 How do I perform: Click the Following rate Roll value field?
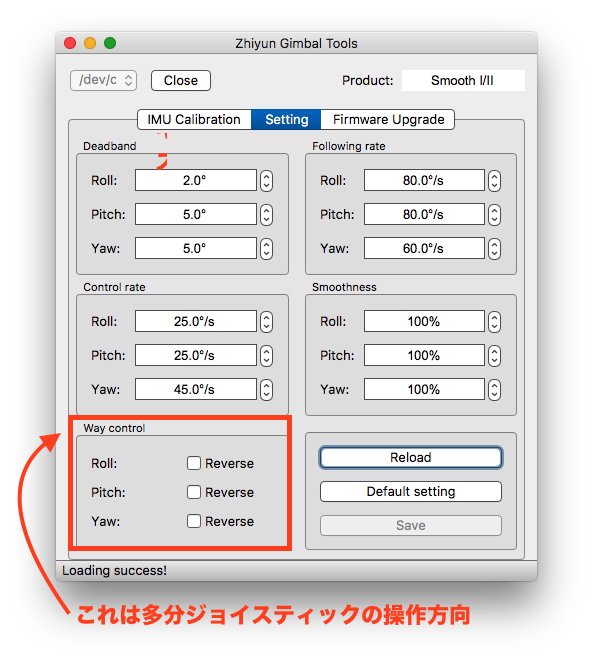pyautogui.click(x=424, y=180)
